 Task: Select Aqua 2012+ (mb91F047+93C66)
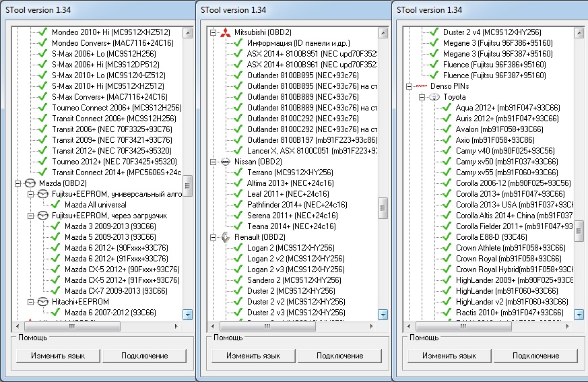pyautogui.click(x=508, y=108)
